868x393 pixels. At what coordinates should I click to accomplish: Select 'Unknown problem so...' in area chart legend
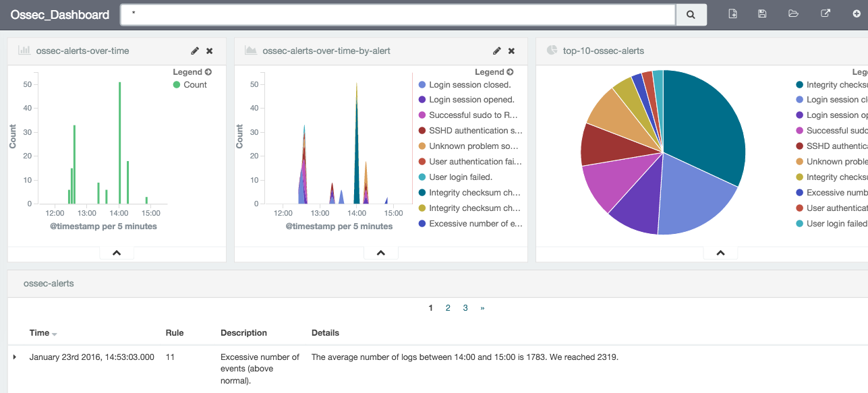[x=473, y=146]
